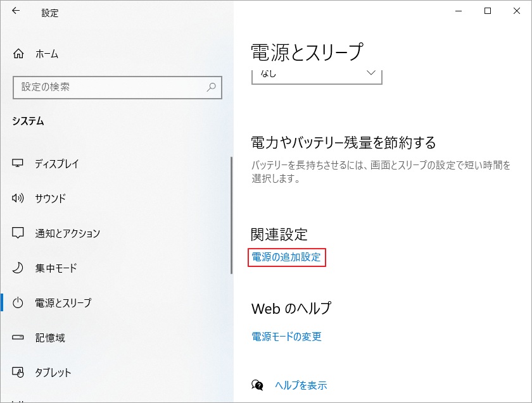Maximize the 設定 window
532x403 pixels.
(488, 11)
